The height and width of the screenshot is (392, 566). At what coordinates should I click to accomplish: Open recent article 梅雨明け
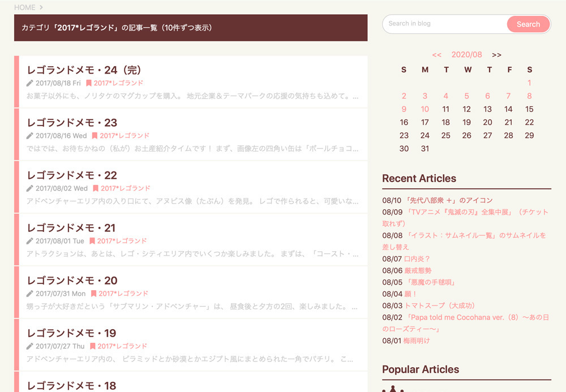[x=417, y=341]
